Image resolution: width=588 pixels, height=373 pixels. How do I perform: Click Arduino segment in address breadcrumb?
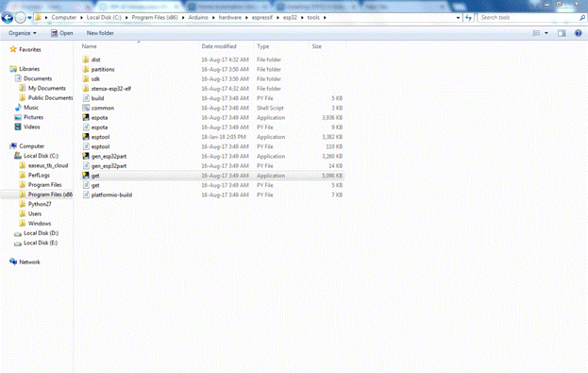point(198,18)
